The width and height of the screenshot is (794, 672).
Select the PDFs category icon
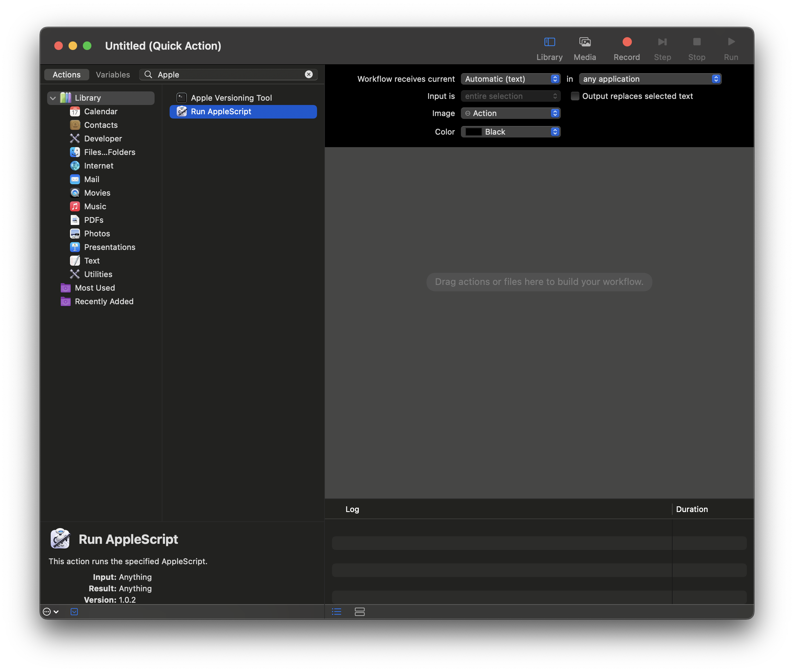pos(75,220)
